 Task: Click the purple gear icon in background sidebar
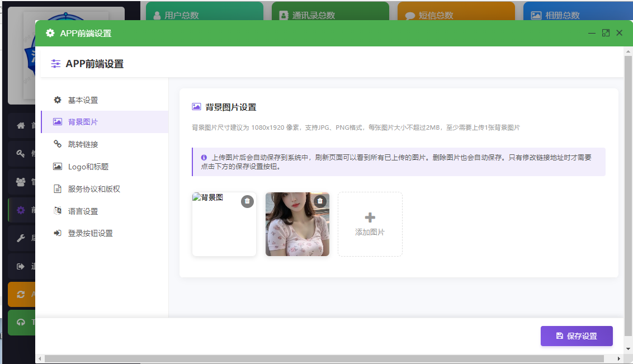pos(21,210)
